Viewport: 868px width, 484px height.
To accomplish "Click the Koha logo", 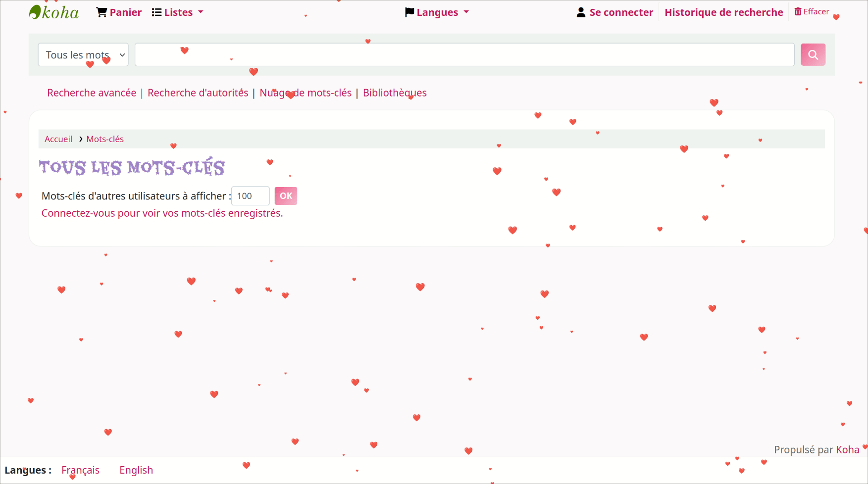I will (54, 12).
